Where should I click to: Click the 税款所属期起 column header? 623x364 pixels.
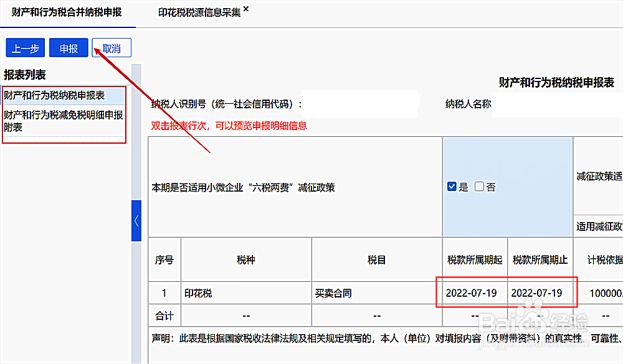475,260
